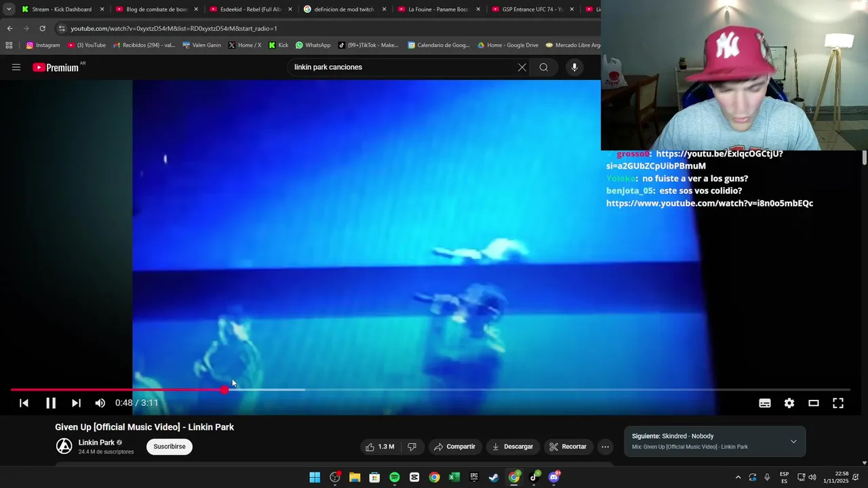This screenshot has height=488, width=868.
Task: Open the Kick bookmark
Action: tap(279, 45)
